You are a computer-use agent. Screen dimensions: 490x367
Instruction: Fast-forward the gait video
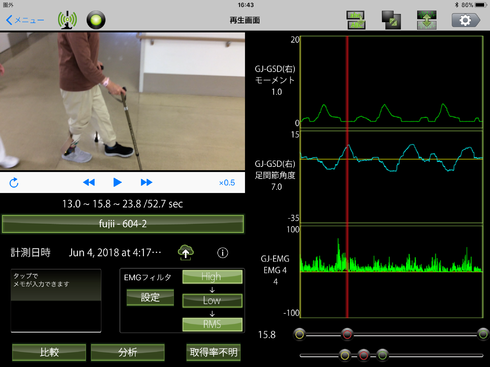[x=146, y=182]
